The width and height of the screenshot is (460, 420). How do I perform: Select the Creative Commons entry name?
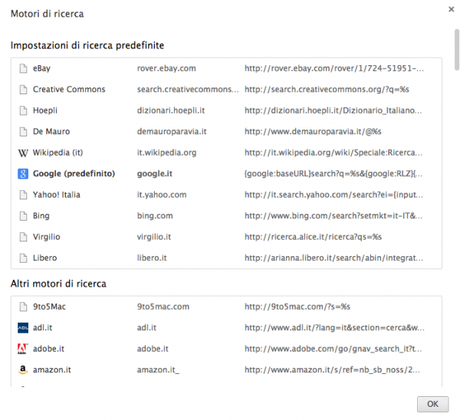pyautogui.click(x=69, y=89)
